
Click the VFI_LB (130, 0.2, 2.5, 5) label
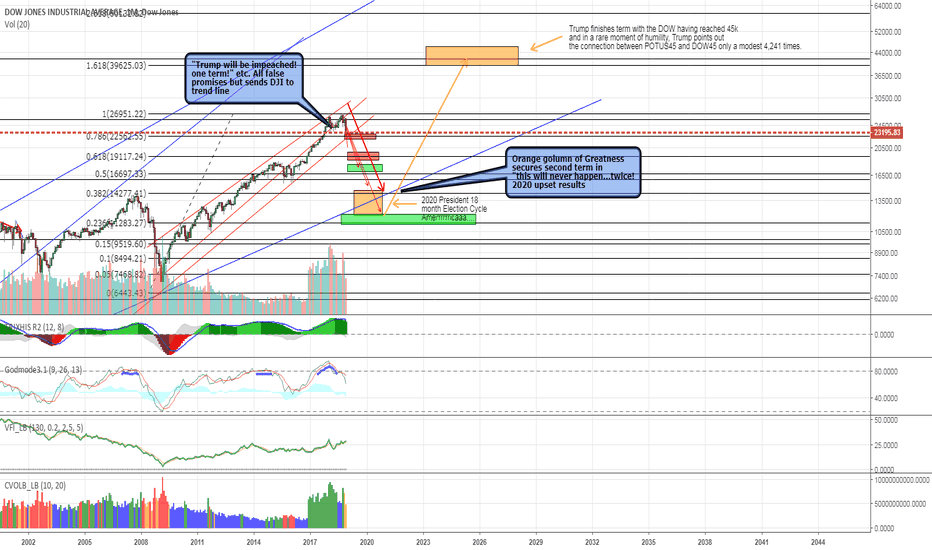point(44,427)
